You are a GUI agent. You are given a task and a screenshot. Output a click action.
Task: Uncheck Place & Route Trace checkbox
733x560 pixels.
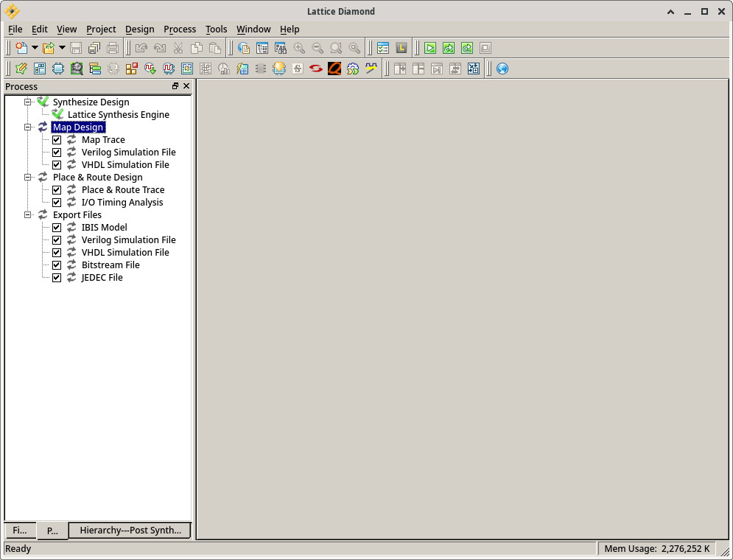pos(57,190)
